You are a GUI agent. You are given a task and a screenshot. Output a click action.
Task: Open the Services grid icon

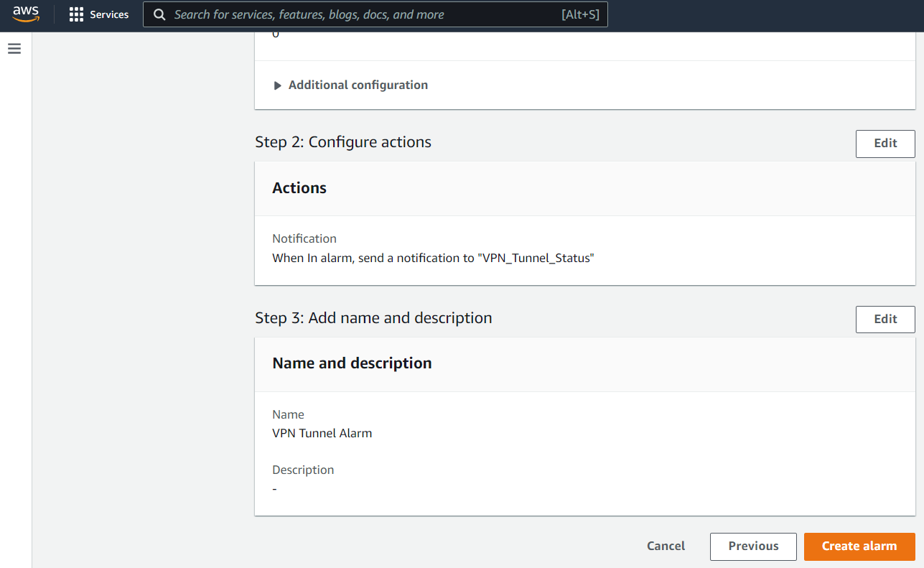(x=76, y=14)
